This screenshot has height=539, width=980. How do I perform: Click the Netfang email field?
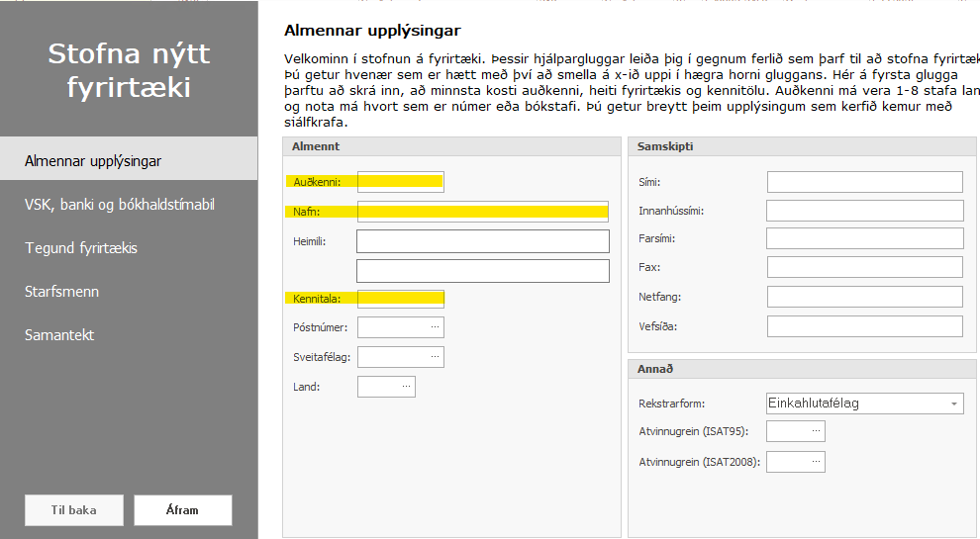tap(864, 297)
